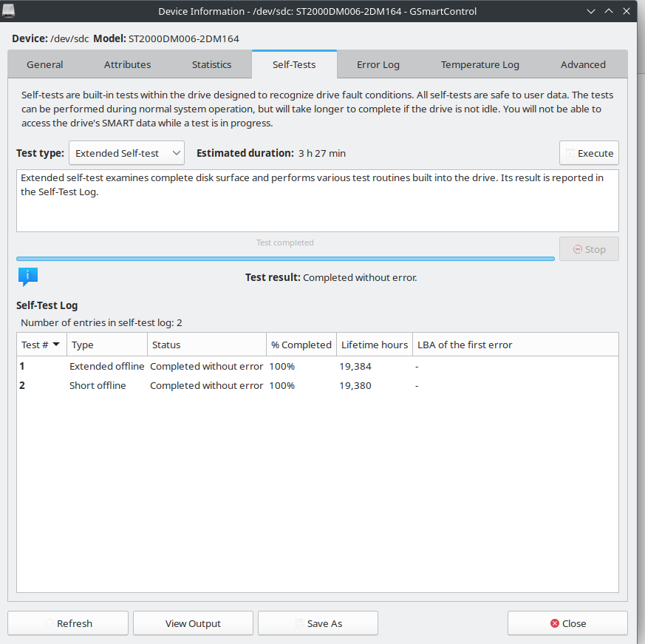Image resolution: width=645 pixels, height=644 pixels.
Task: Click the model name ST2000DM006-2DM164
Action: coord(184,38)
